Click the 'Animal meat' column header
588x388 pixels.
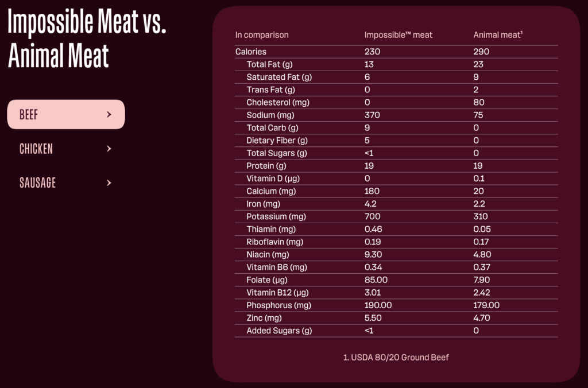497,35
